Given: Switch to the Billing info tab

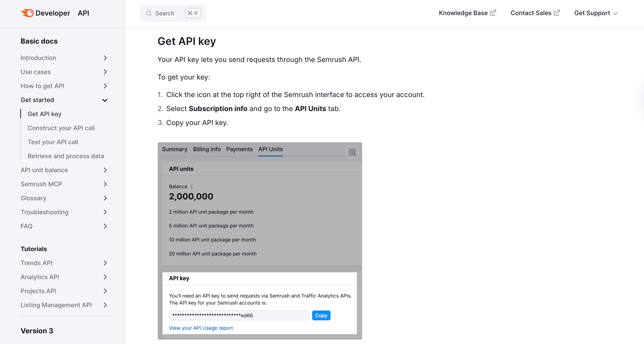Looking at the screenshot, I should pyautogui.click(x=206, y=149).
